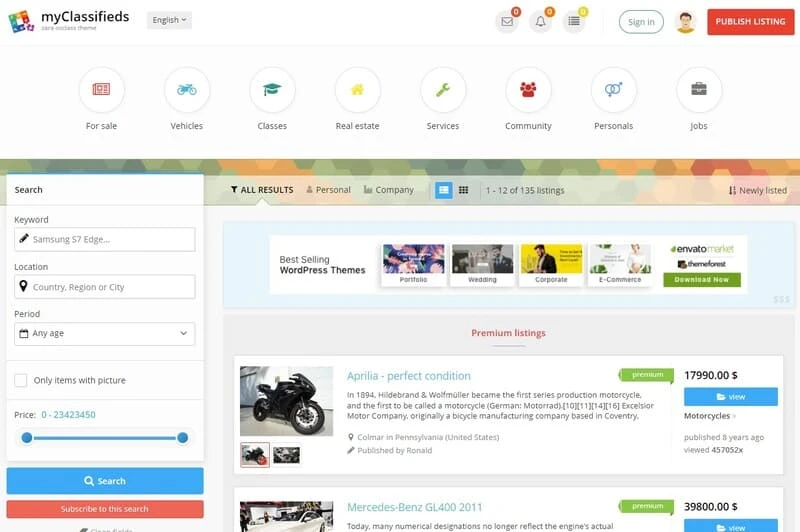Focus the Keyword input field
800x532 pixels.
click(105, 239)
